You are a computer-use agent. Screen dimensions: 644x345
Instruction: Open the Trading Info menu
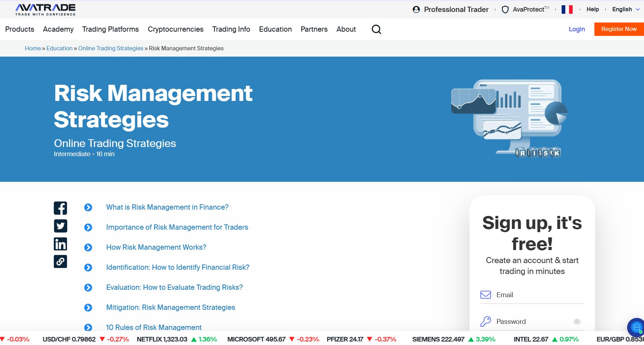pos(231,29)
